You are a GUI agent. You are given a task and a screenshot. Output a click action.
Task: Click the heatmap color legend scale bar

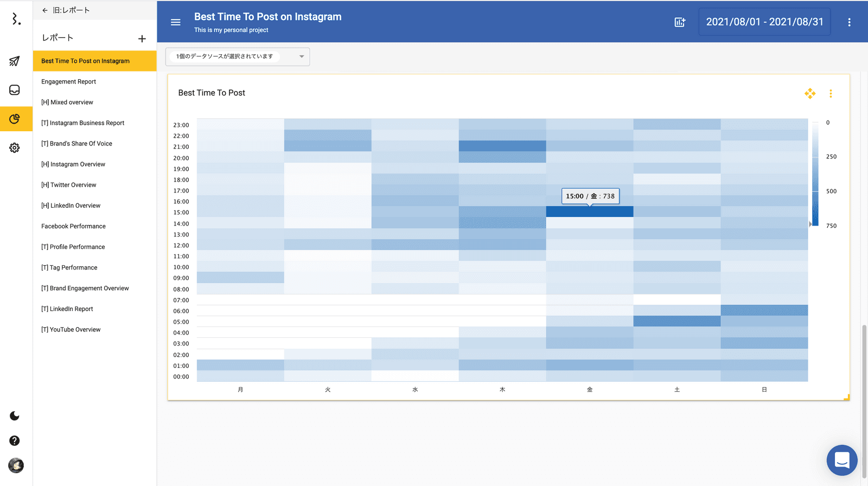815,174
